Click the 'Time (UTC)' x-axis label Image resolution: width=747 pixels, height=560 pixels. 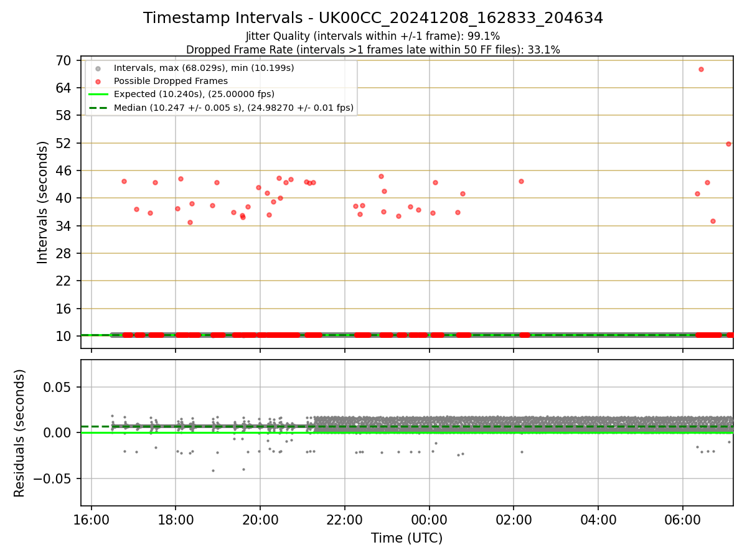406,538
